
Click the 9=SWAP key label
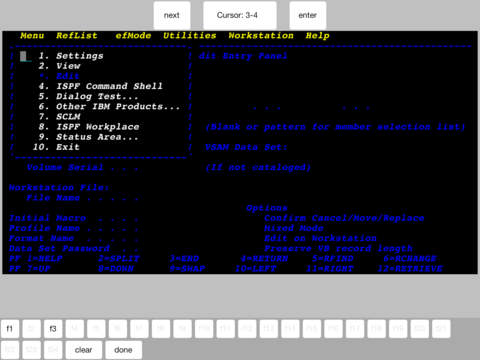187,269
